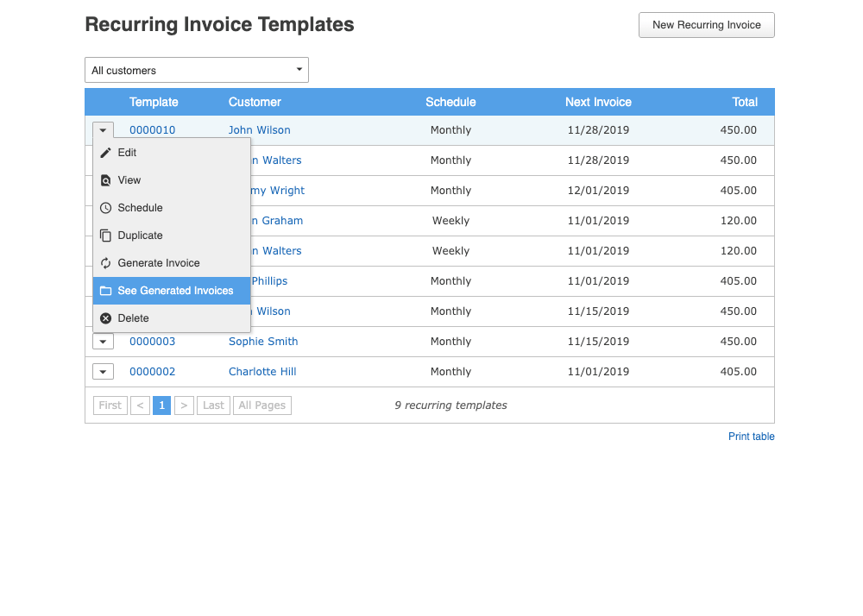
Task: Open the All customers filter dropdown
Action: [x=197, y=70]
